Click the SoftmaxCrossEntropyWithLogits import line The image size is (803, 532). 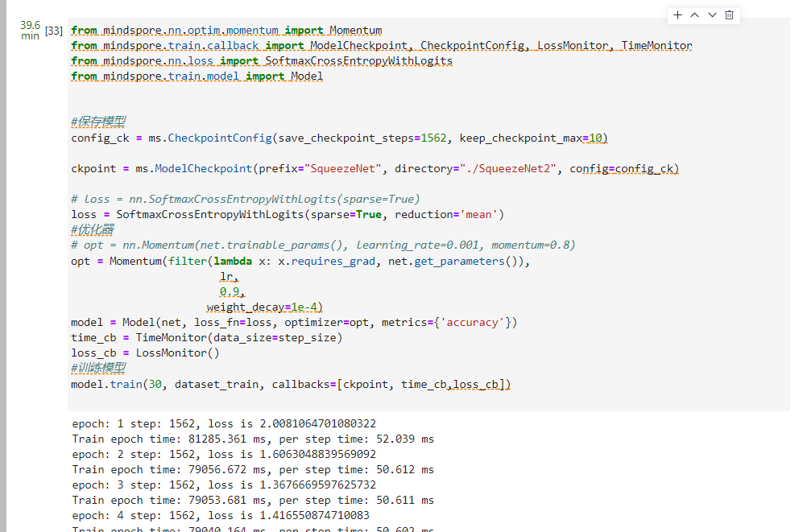point(262,61)
